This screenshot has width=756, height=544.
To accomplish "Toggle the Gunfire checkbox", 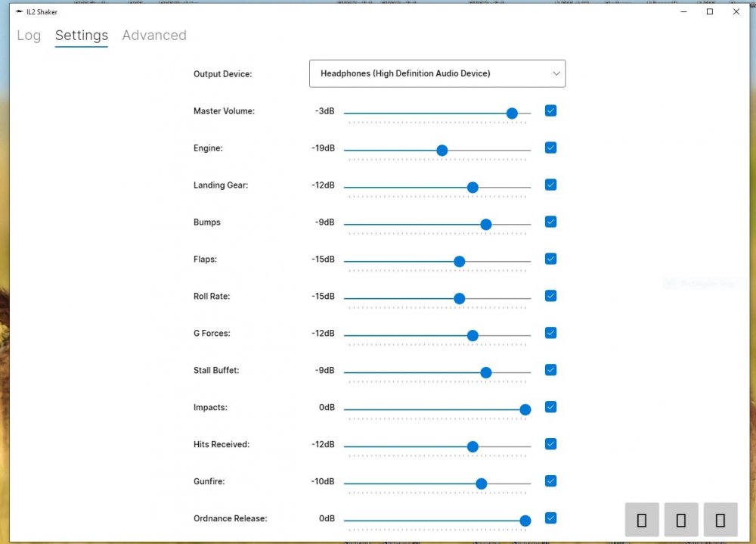I will pyautogui.click(x=550, y=481).
